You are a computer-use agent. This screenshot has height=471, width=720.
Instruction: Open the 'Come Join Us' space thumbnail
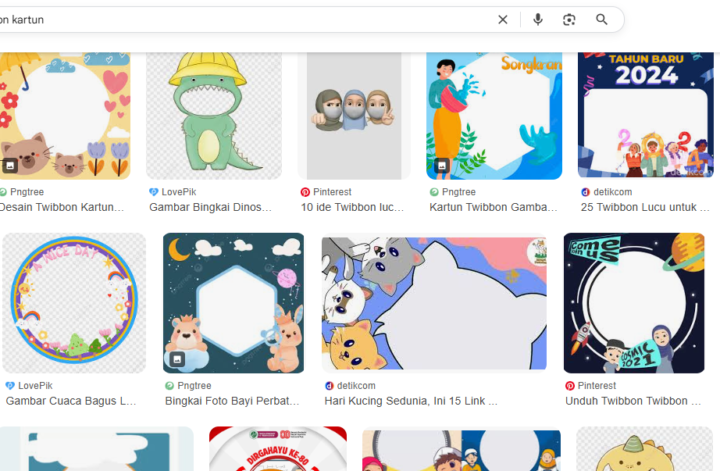tap(634, 303)
